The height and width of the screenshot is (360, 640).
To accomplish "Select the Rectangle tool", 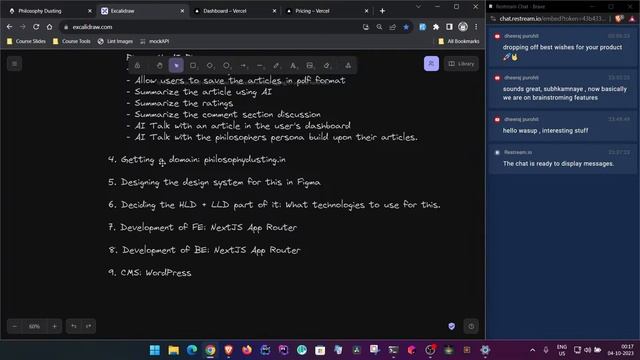I will pos(193,65).
